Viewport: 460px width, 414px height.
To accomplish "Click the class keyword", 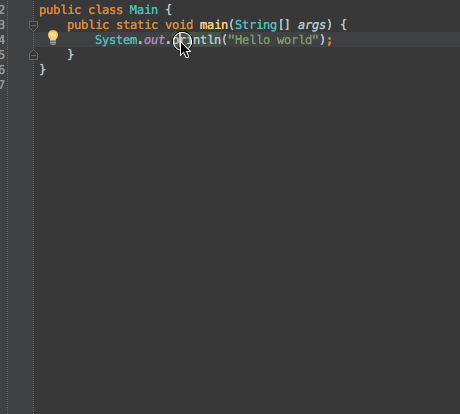I will click(105, 10).
